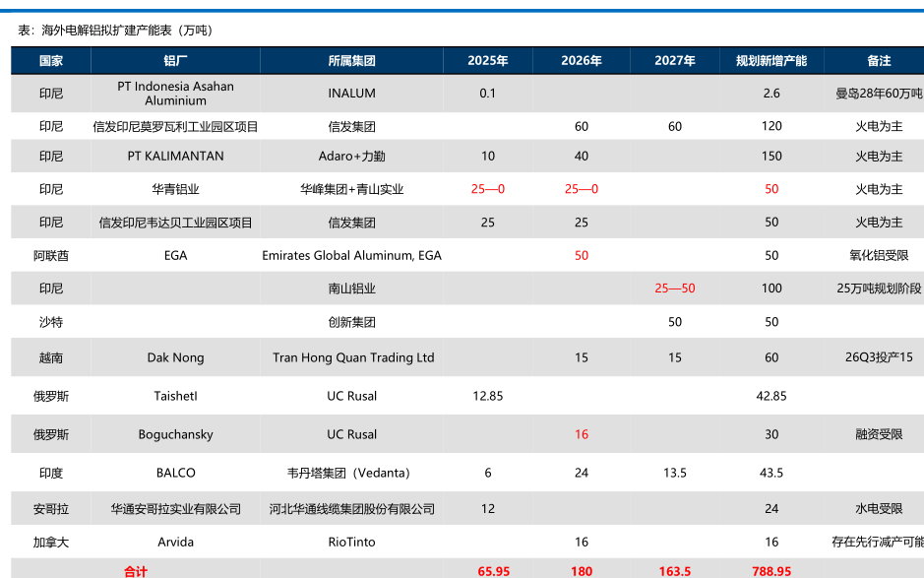Select the 韦丹塔集团（Vedanta）cell
Screen dimensions: 924x578
click(x=353, y=473)
